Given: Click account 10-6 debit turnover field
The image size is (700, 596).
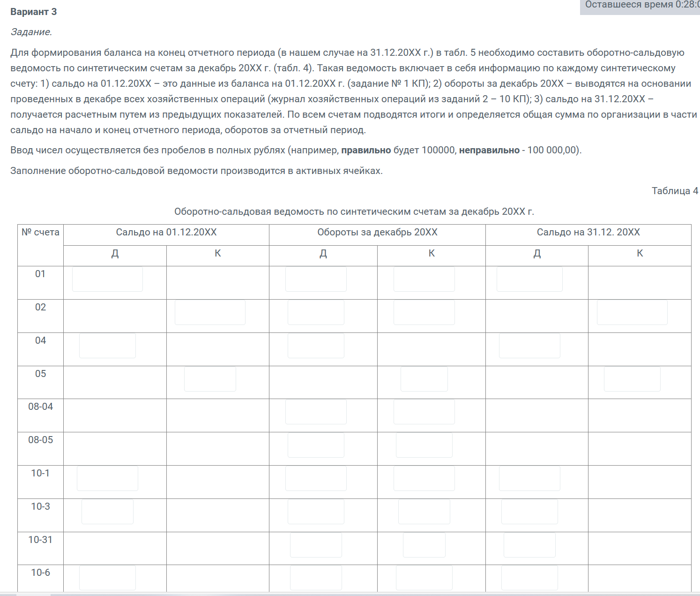Looking at the screenshot, I should click(316, 578).
